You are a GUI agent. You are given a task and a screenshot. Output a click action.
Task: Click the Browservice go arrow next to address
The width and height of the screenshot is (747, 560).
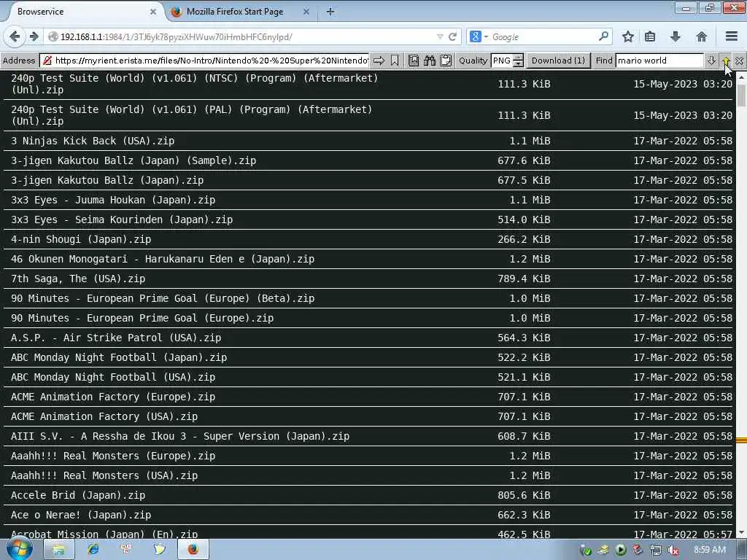pos(379,61)
